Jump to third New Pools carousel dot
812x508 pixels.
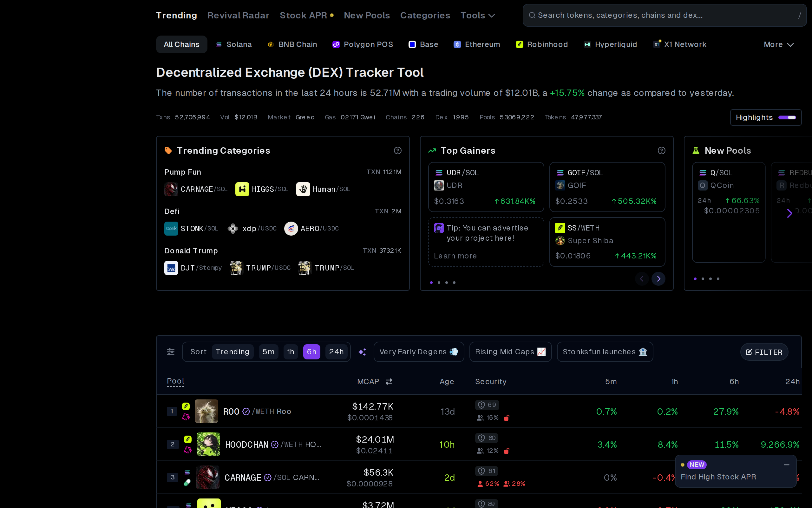click(710, 278)
